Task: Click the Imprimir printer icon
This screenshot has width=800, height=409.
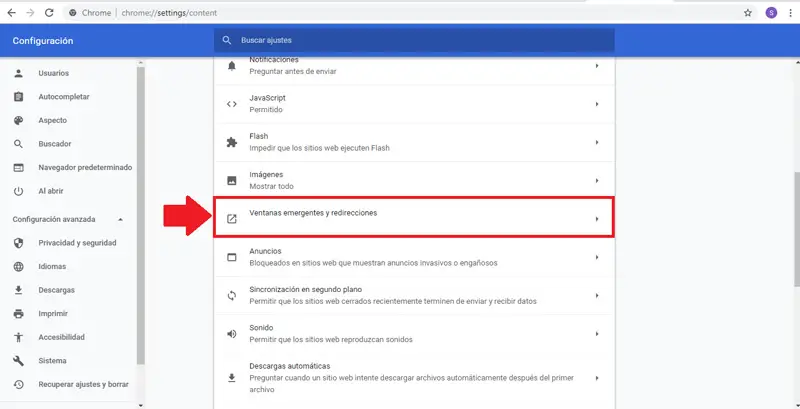Action: tap(18, 314)
